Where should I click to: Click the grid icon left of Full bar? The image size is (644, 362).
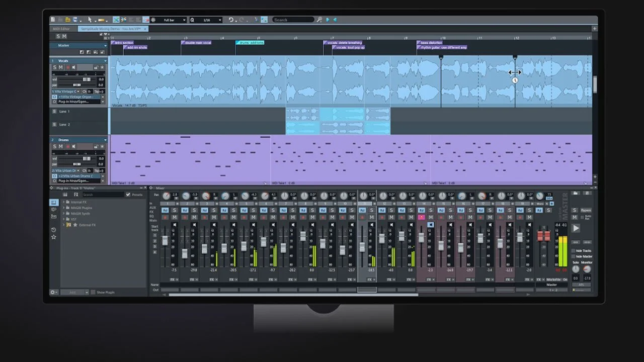pyautogui.click(x=153, y=20)
